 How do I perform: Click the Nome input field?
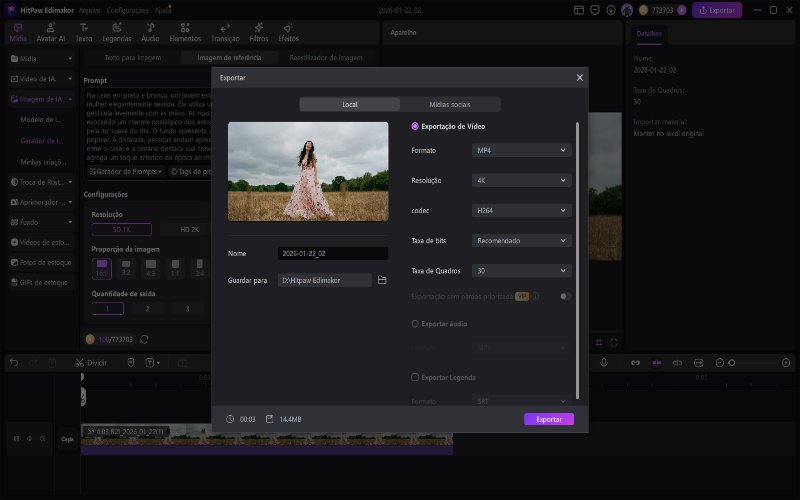332,254
